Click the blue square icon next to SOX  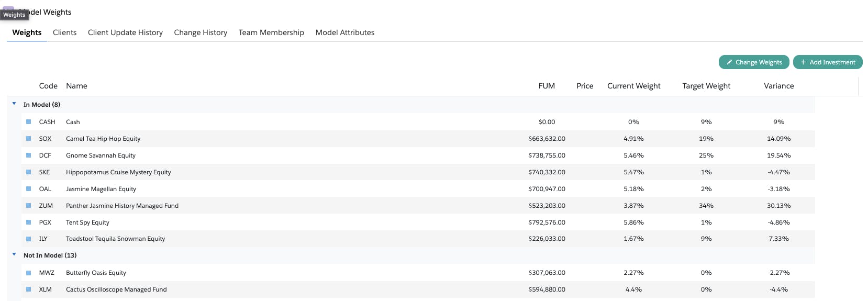tap(29, 139)
